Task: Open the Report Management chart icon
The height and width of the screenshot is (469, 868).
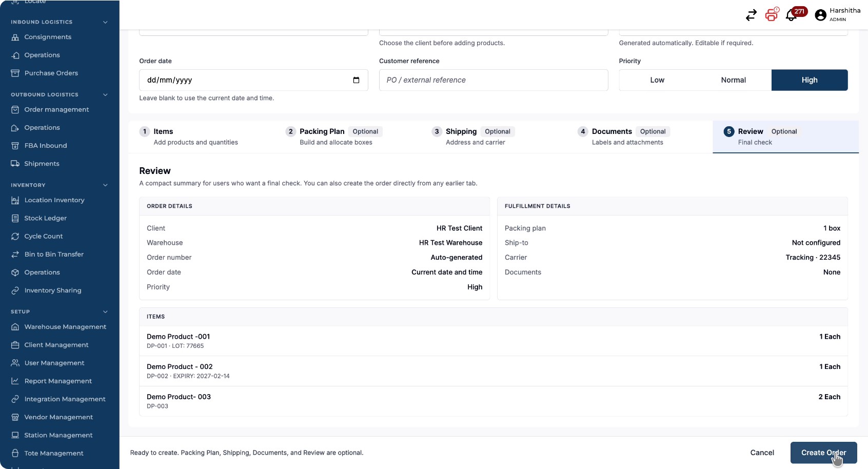Action: (15, 381)
